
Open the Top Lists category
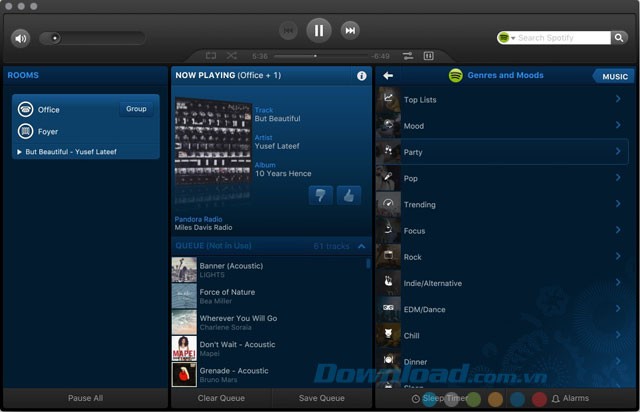[502, 100]
